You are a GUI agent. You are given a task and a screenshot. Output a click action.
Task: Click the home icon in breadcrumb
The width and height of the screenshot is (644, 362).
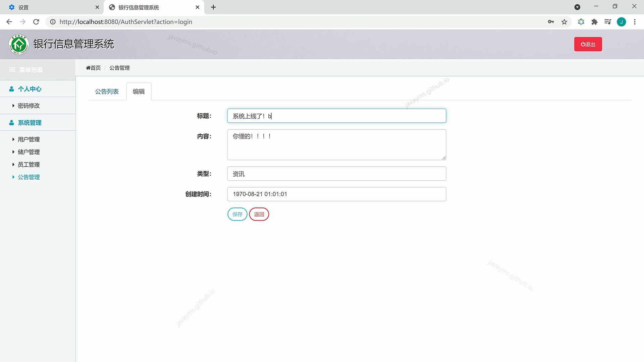88,68
